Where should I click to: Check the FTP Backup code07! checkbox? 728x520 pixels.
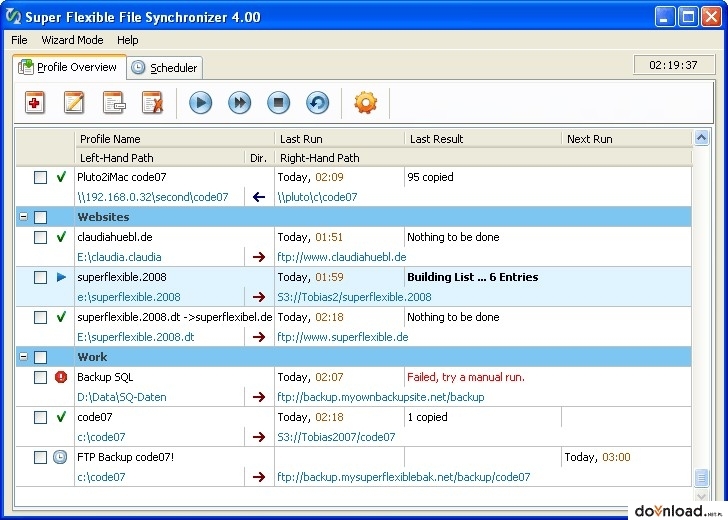(40, 457)
